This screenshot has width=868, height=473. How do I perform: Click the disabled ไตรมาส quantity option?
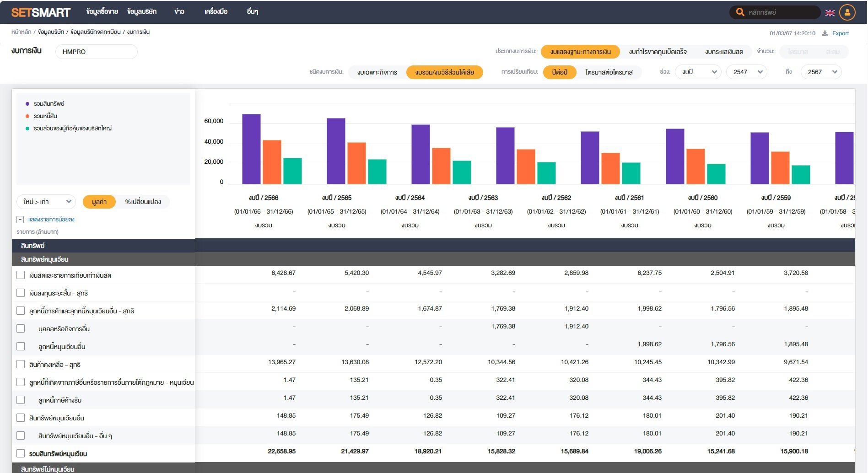tap(798, 52)
